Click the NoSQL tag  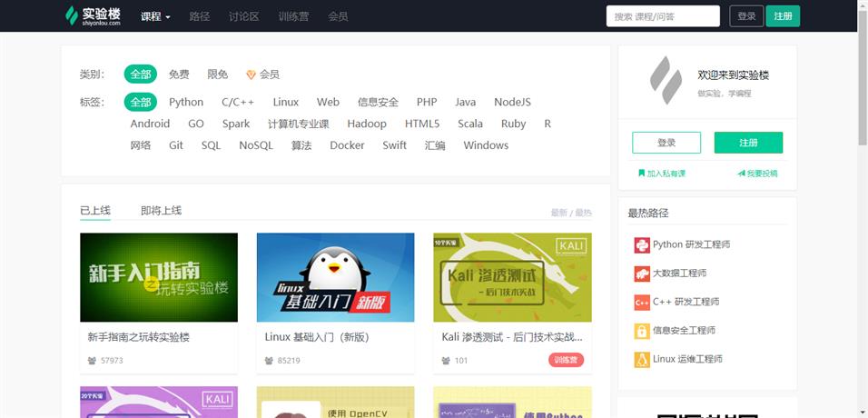pyautogui.click(x=256, y=145)
